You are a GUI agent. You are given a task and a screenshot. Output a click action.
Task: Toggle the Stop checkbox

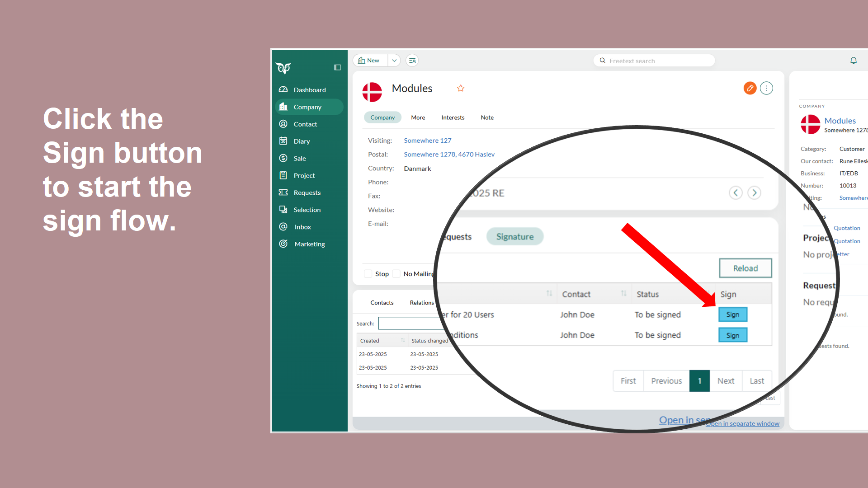coord(368,274)
